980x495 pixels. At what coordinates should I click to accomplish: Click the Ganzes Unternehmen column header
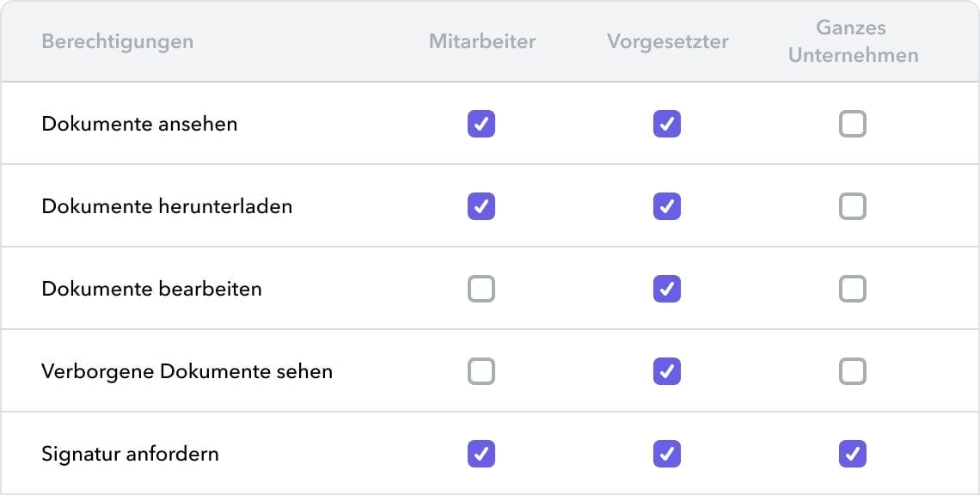pos(853,41)
